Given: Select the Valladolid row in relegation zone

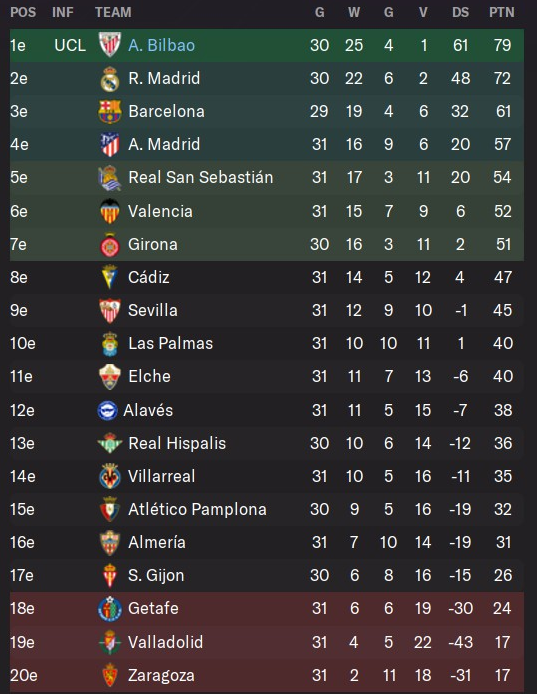Looking at the screenshot, I should [x=267, y=642].
